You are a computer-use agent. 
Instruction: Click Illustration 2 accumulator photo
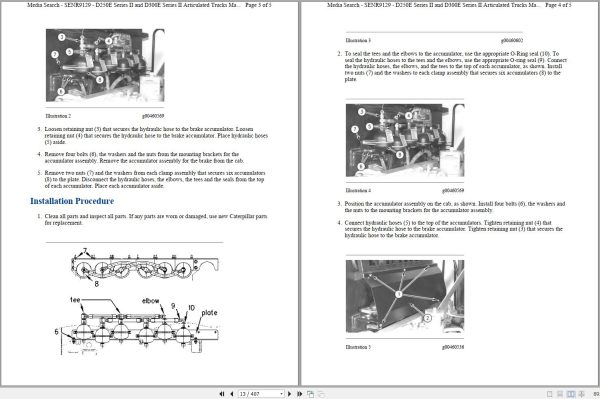pyautogui.click(x=105, y=65)
